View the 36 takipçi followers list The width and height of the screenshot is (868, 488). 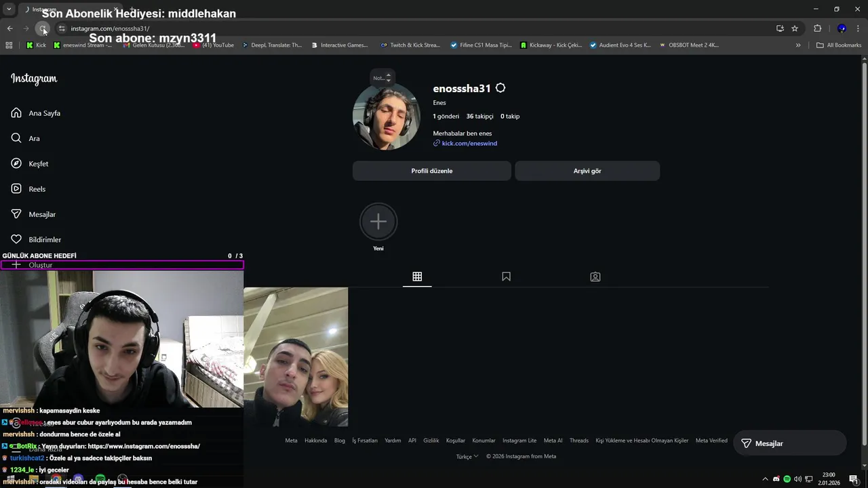[480, 117]
